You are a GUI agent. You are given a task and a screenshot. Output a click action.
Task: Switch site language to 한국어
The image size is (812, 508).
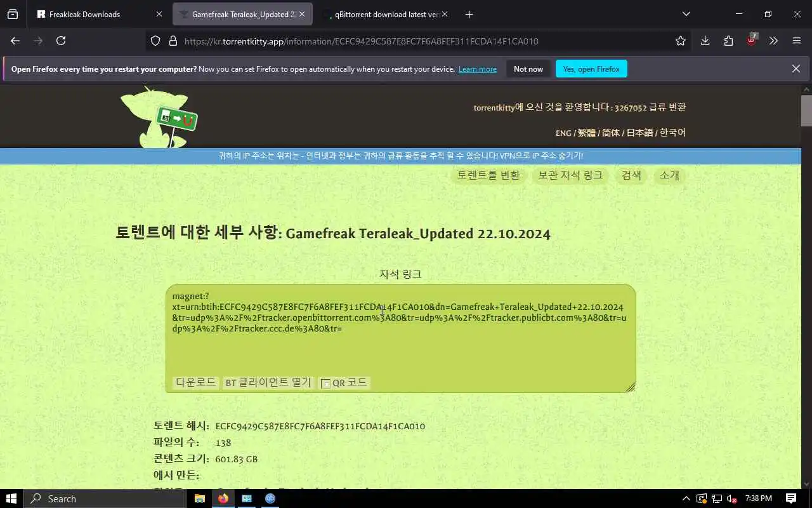tap(672, 133)
